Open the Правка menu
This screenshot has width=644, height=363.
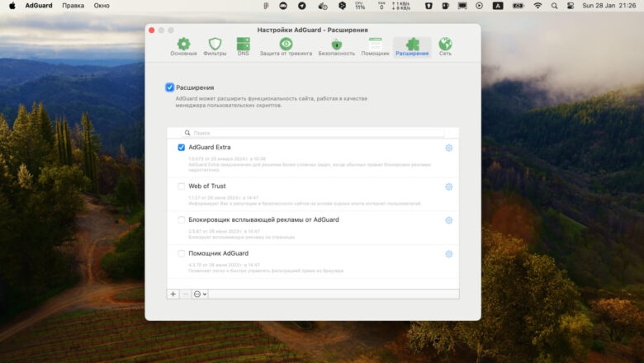click(73, 6)
